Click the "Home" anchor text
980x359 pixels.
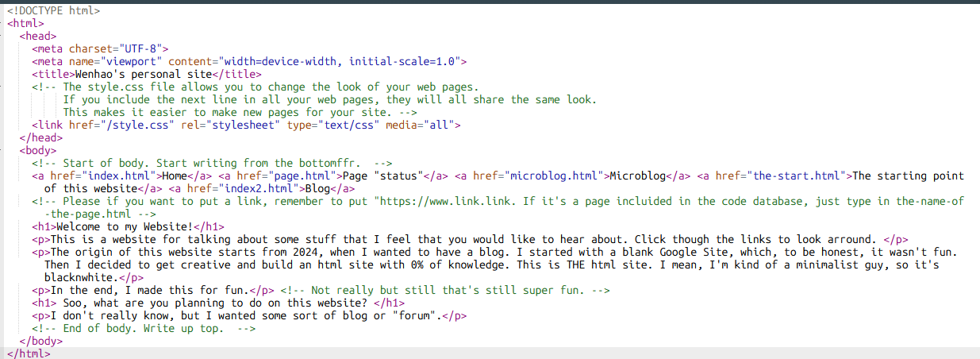(x=176, y=176)
